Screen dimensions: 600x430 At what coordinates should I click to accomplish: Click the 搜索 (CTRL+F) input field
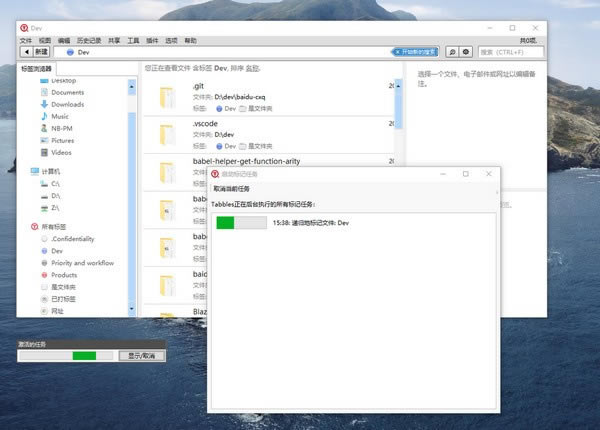pyautogui.click(x=510, y=51)
